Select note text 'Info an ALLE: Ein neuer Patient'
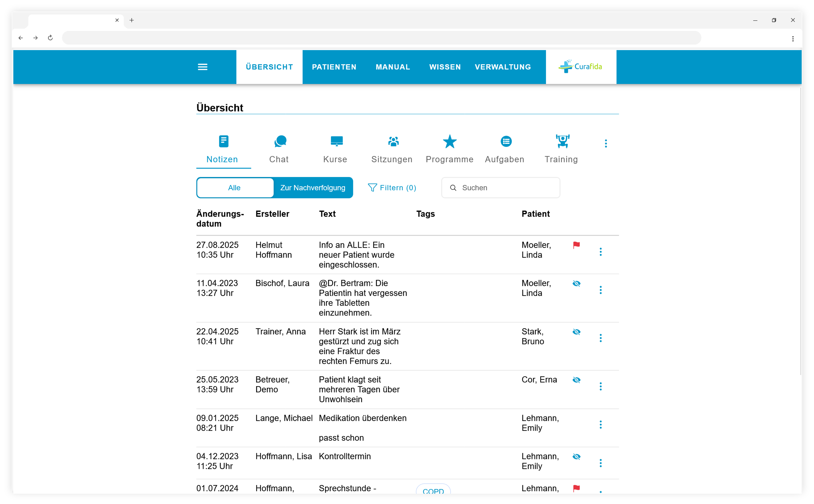814x504 pixels. (x=356, y=250)
